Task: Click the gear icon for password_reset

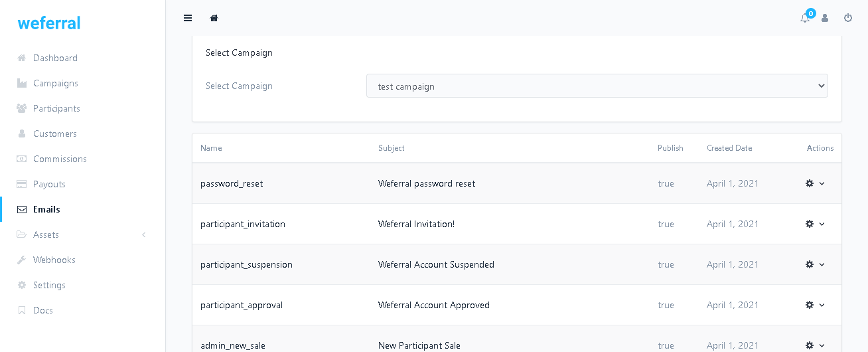Action: [x=810, y=183]
